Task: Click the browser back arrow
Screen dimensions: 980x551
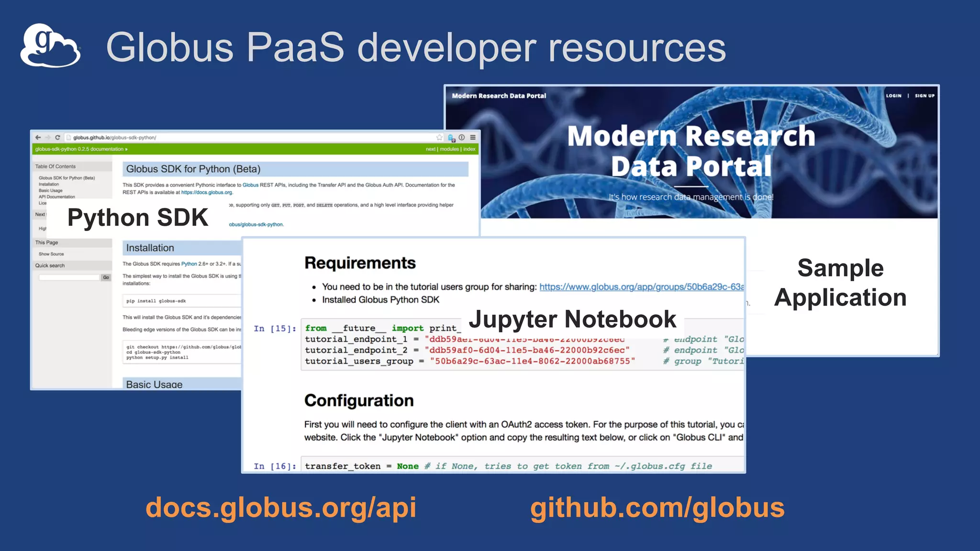Action: click(x=38, y=137)
